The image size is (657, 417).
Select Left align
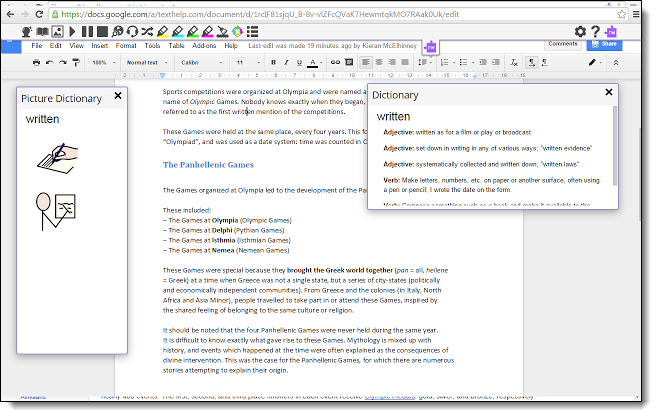click(x=366, y=62)
